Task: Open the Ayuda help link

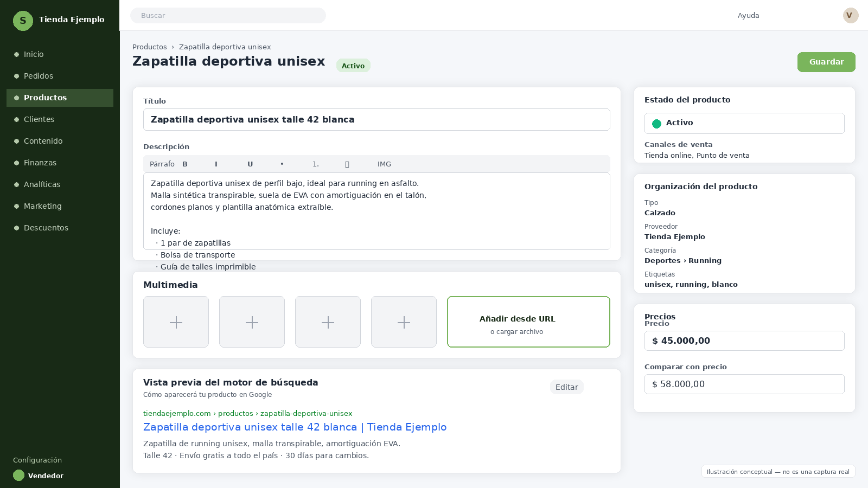Action: (x=748, y=15)
